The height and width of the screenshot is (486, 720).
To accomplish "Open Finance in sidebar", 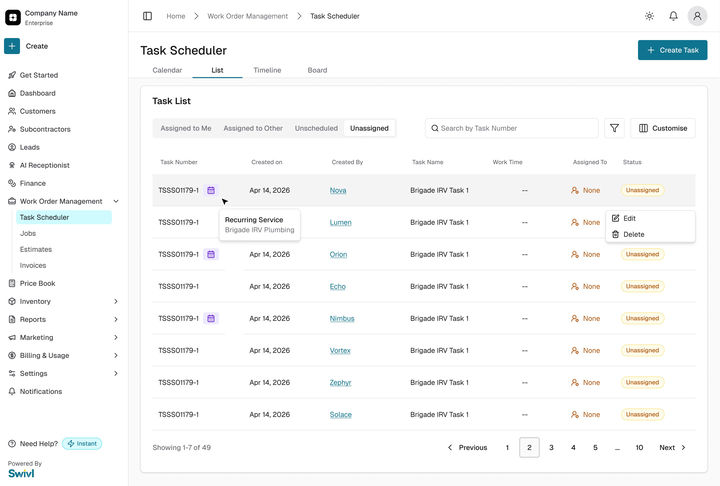I will [33, 183].
